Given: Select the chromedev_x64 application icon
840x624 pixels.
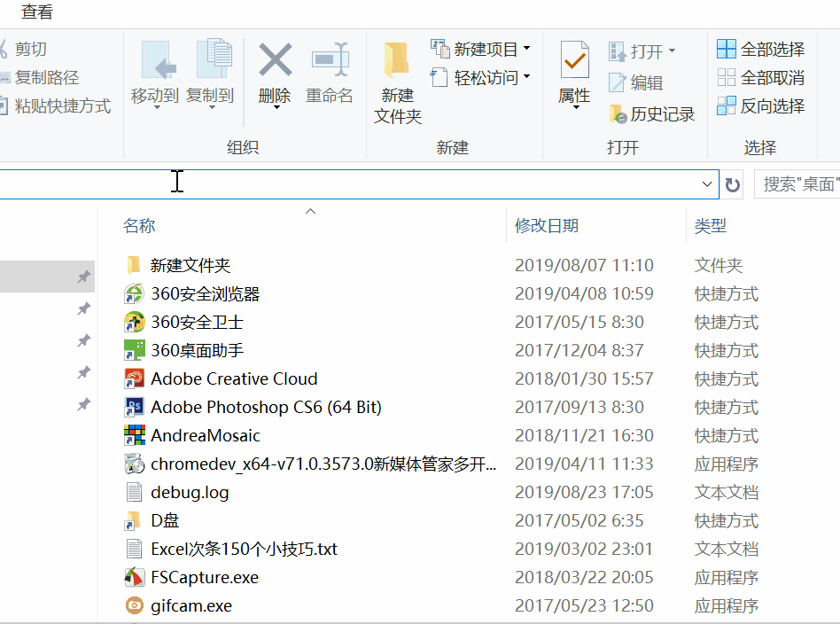Looking at the screenshot, I should pyautogui.click(x=134, y=464).
